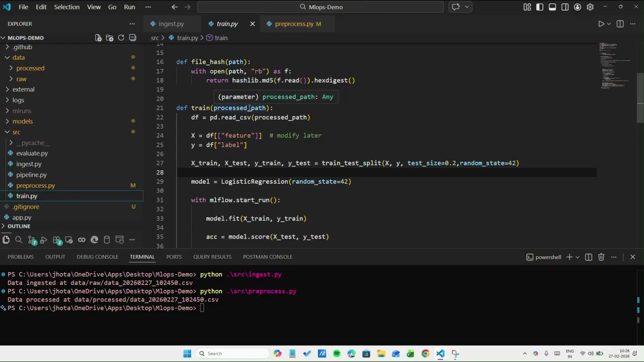
Task: Click the powershell terminal label
Action: click(x=543, y=257)
